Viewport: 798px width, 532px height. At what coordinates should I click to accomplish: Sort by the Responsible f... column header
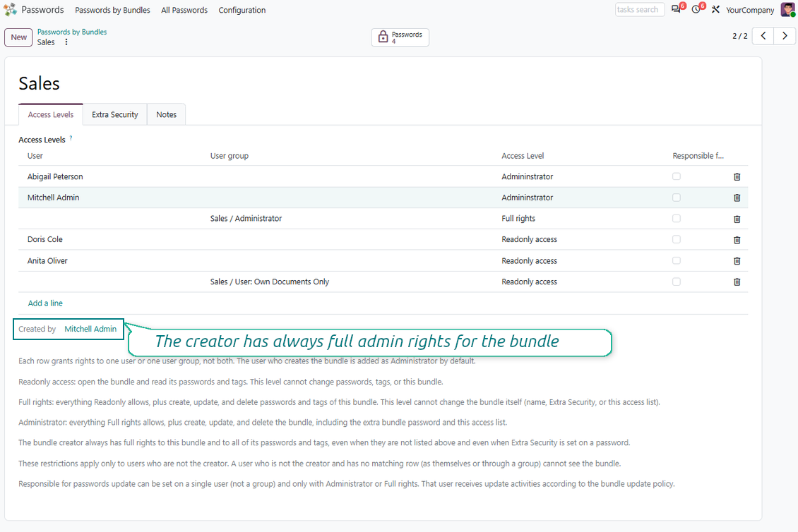point(698,156)
